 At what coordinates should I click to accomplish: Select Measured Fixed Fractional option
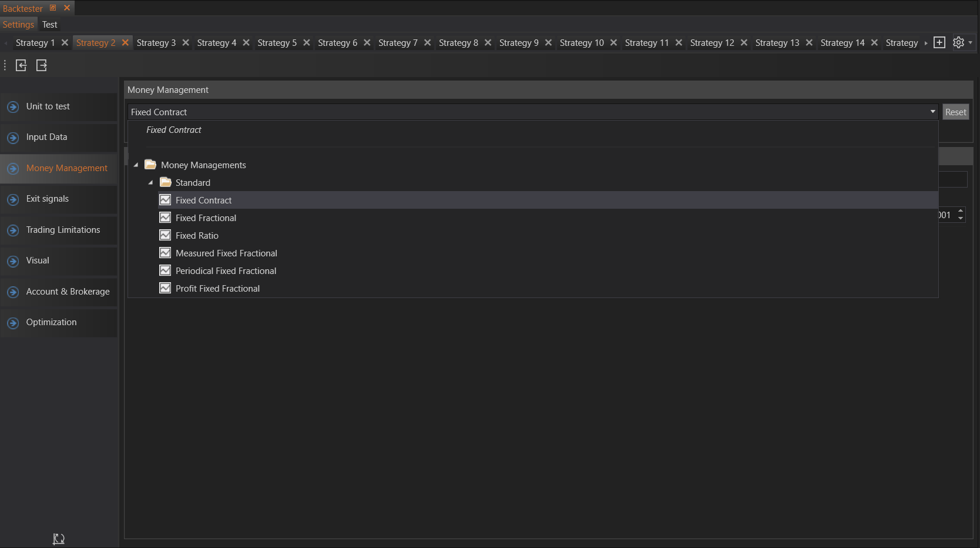click(226, 253)
